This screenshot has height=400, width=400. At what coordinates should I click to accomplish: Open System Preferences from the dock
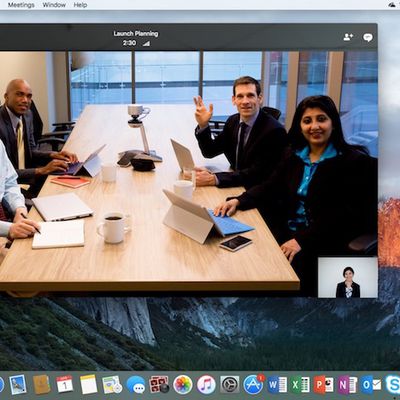pos(230,385)
